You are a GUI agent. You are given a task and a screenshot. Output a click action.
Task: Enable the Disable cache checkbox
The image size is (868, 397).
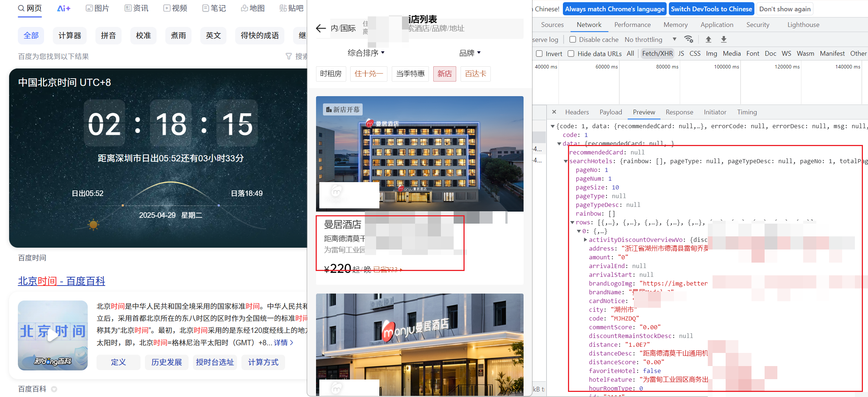573,39
